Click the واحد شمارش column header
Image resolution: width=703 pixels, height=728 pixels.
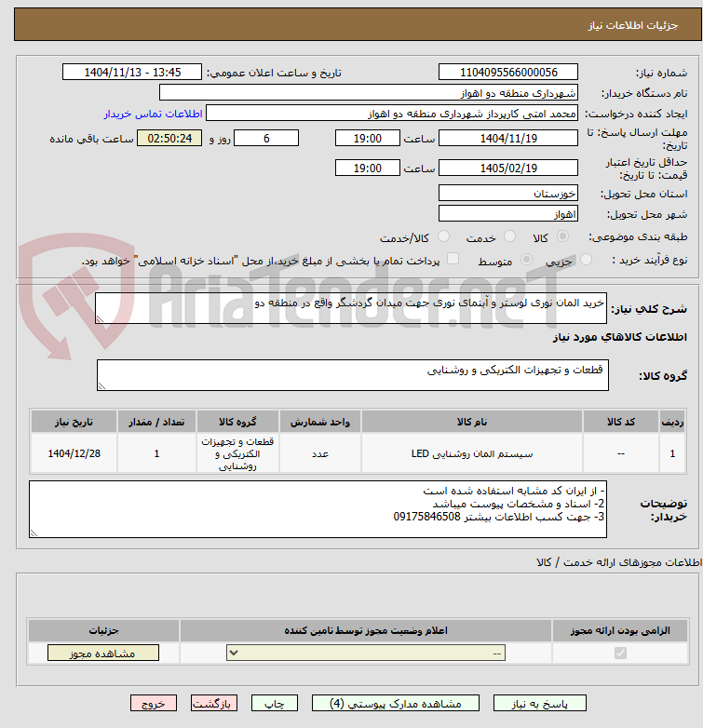coord(320,422)
